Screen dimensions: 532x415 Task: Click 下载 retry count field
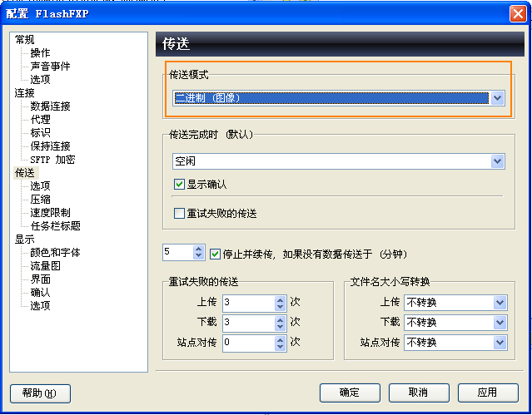249,324
